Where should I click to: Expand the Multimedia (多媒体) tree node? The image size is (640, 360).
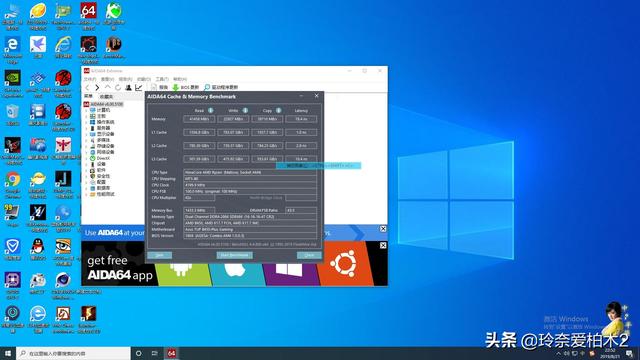click(87, 140)
